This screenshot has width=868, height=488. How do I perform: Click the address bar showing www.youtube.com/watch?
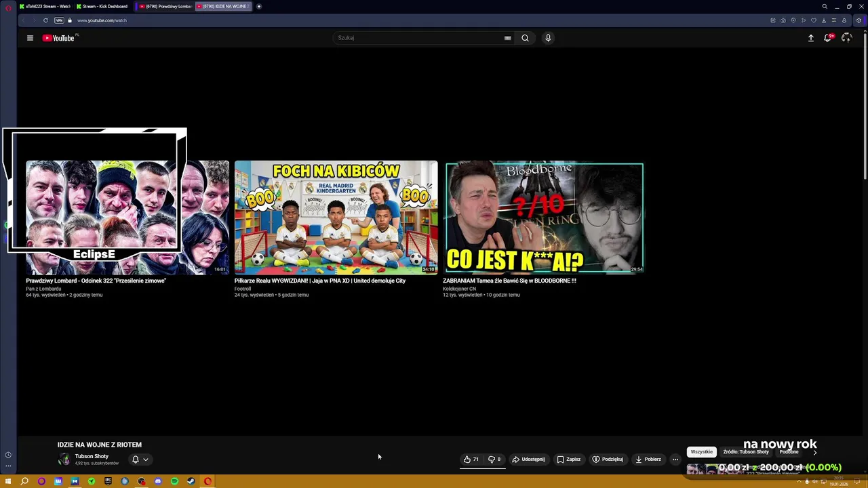click(102, 20)
